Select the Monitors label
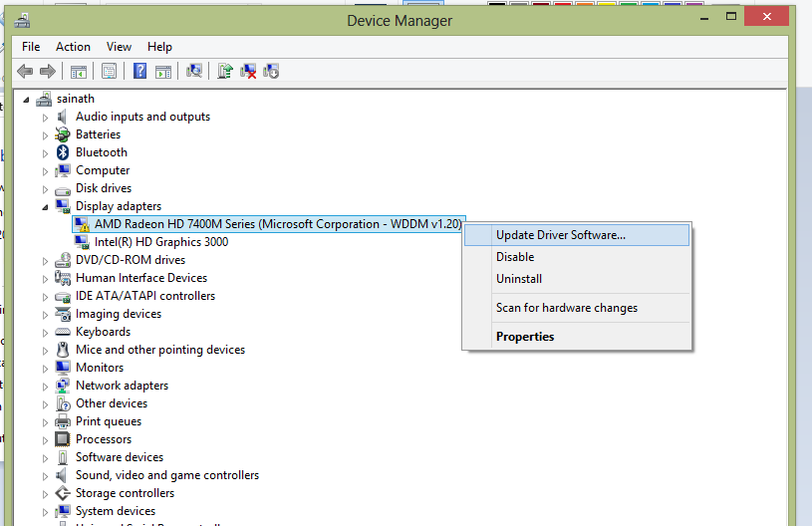812x526 pixels. click(100, 368)
